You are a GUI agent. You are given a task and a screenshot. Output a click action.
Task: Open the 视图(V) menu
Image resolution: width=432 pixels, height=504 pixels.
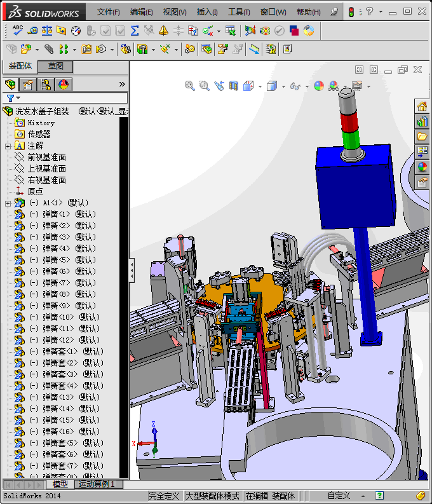coord(175,12)
